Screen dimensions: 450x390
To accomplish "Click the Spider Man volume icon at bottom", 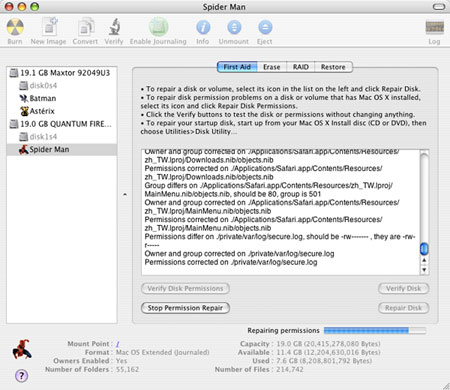I will tap(22, 349).
